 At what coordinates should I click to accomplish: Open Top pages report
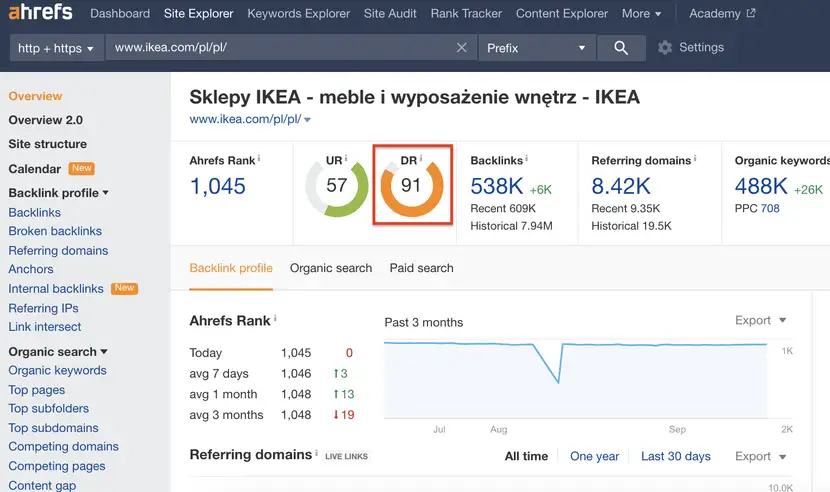click(x=37, y=390)
